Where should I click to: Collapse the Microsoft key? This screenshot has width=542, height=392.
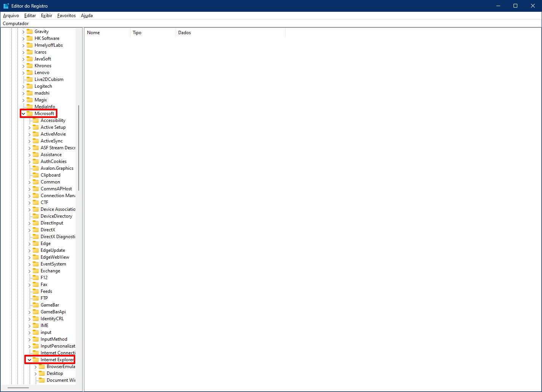click(24, 114)
